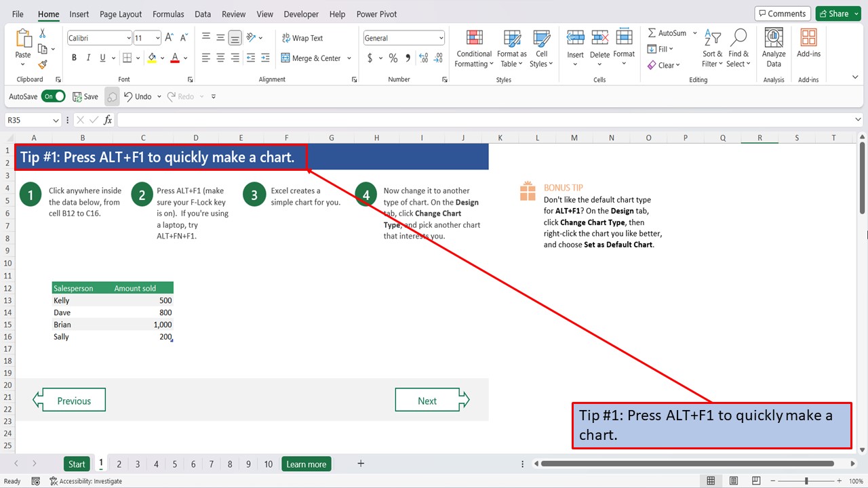Open the font size dropdown
The image size is (868, 488).
(157, 37)
